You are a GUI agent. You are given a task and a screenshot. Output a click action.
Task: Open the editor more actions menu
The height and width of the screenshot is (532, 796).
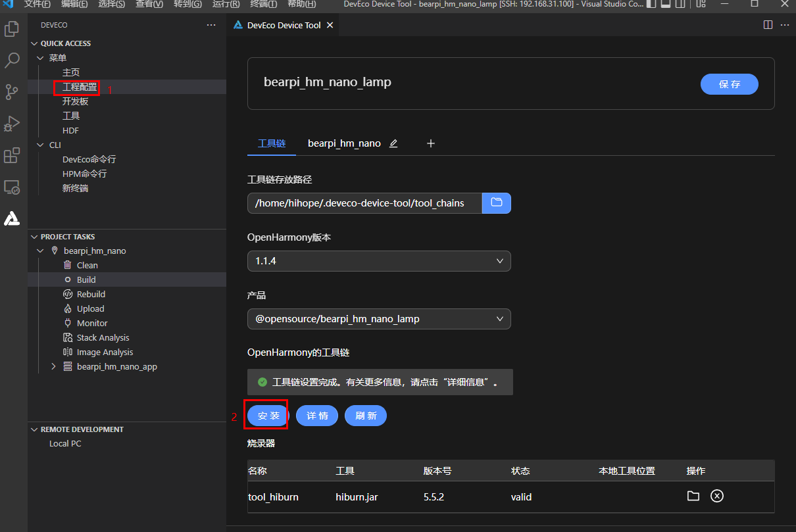(x=785, y=25)
